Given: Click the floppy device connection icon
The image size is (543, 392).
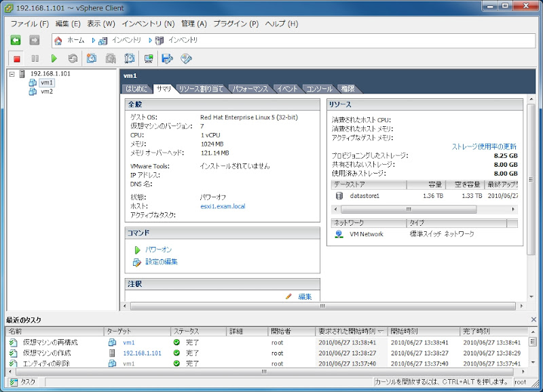Looking at the screenshot, I should coord(167,58).
